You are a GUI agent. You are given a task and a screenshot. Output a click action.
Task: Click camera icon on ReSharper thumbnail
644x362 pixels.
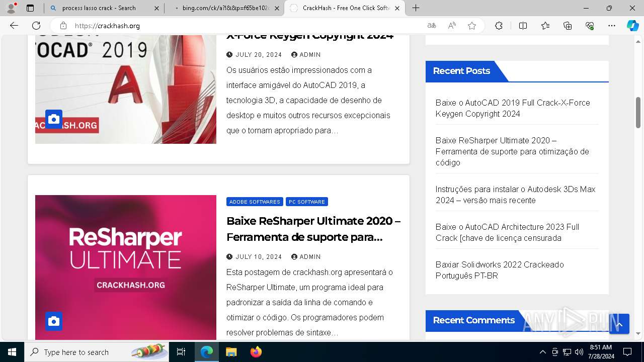click(54, 321)
